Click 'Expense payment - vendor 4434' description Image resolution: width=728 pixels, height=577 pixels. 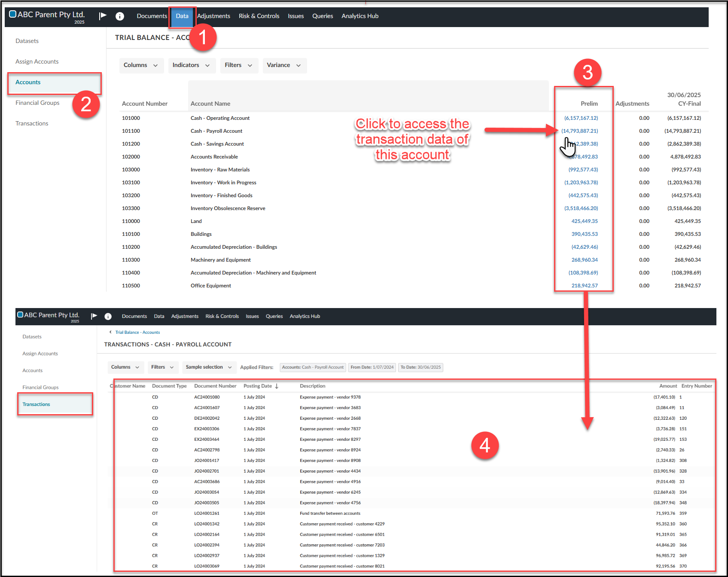pos(330,471)
